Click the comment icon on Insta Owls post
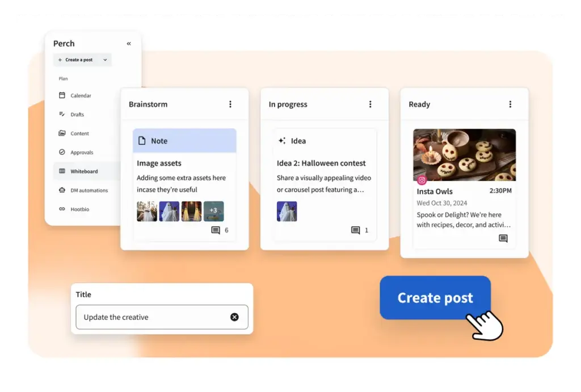Viewport: 581px width, 392px height. coord(503,238)
